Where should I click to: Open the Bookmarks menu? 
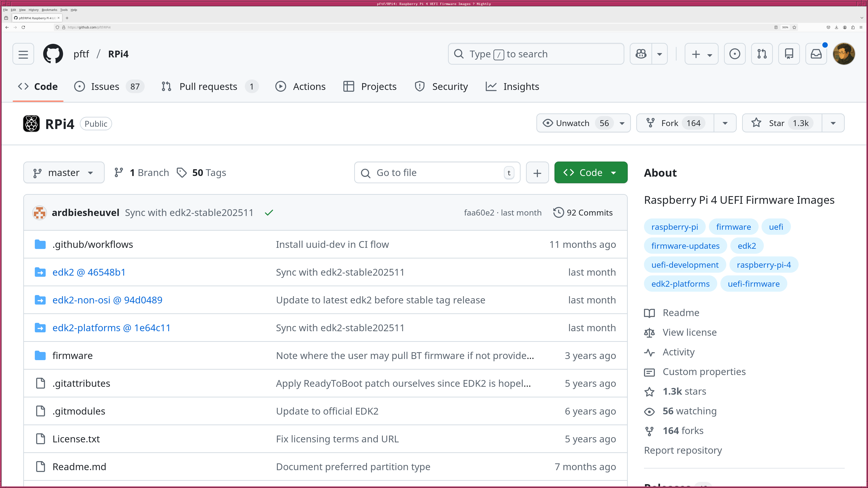pos(49,10)
